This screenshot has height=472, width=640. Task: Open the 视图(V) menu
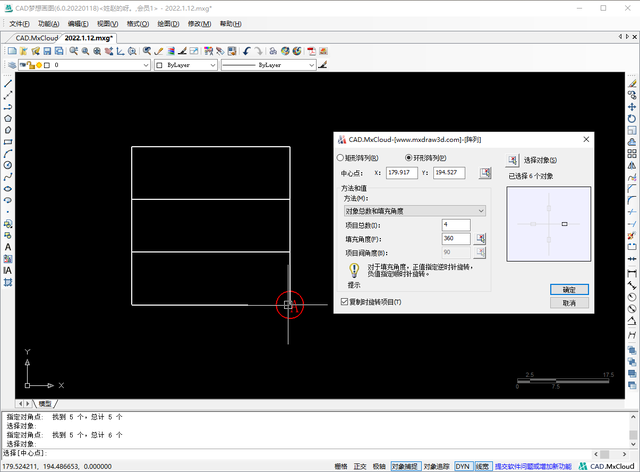coord(108,24)
